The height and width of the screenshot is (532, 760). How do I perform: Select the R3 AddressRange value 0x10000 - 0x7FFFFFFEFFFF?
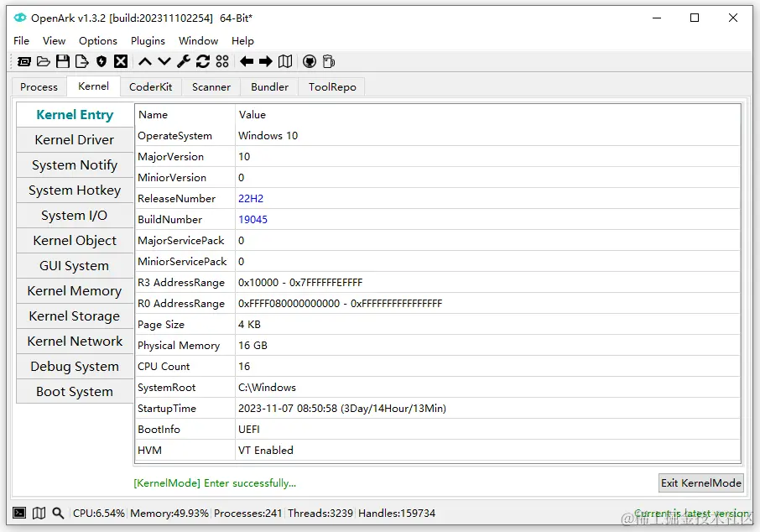tap(300, 282)
